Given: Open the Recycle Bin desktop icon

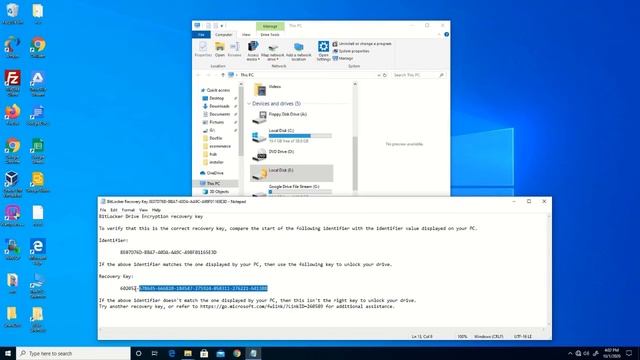Looking at the screenshot, I should point(12,13).
